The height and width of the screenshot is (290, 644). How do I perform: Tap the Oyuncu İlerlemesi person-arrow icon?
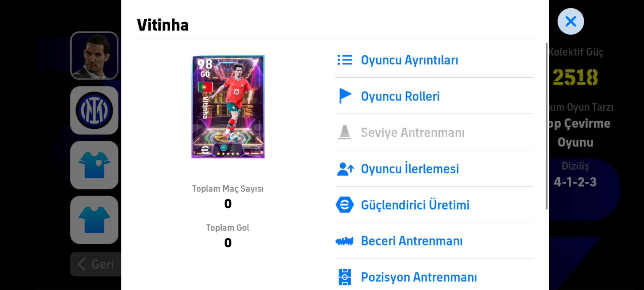click(x=345, y=169)
